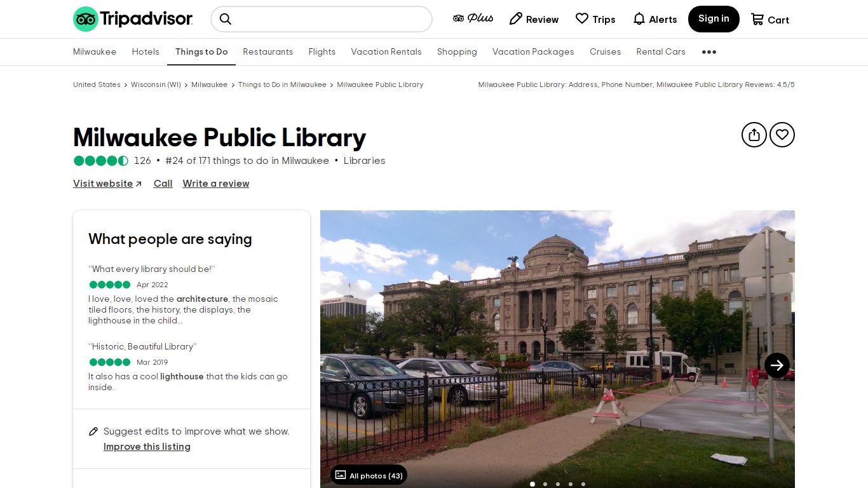Image resolution: width=868 pixels, height=488 pixels.
Task: Click Improve this listing link
Action: coord(147,447)
